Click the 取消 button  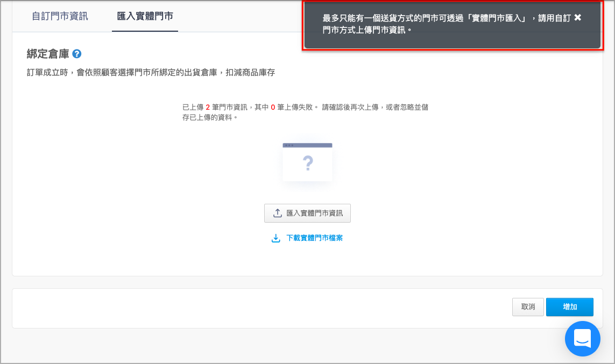click(x=528, y=307)
